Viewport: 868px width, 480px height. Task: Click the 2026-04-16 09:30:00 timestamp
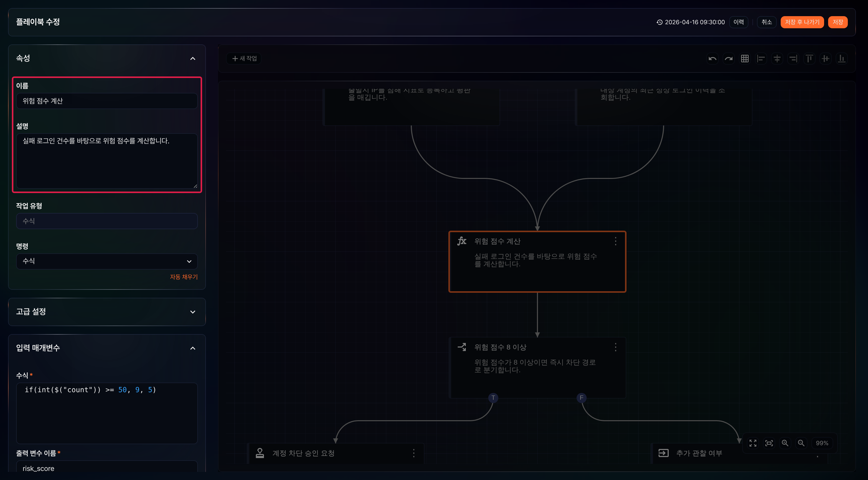pyautogui.click(x=695, y=22)
